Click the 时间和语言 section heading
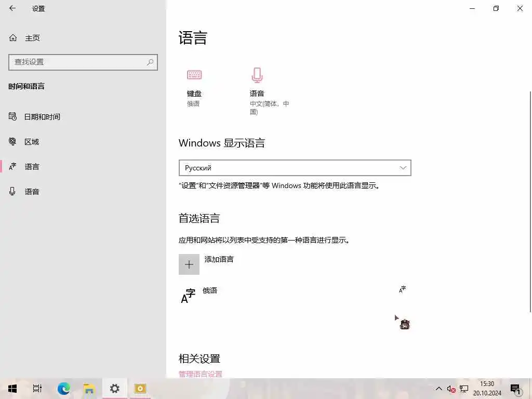 click(26, 86)
